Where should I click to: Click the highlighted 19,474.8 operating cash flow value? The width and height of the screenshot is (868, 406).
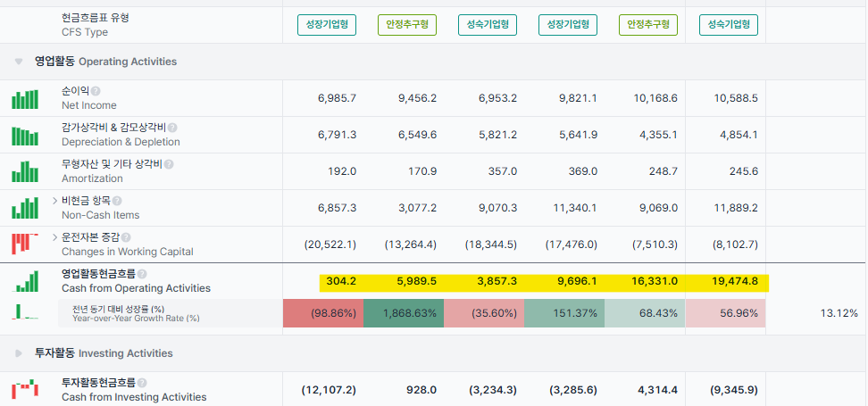coord(735,282)
